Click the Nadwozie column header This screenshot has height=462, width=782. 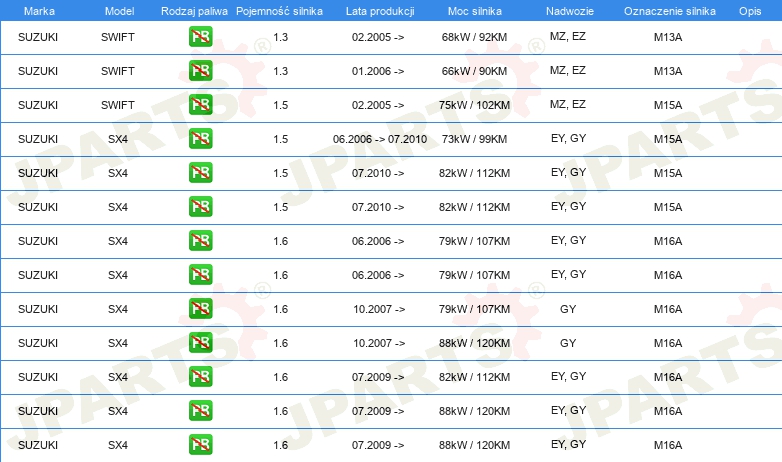coord(570,11)
